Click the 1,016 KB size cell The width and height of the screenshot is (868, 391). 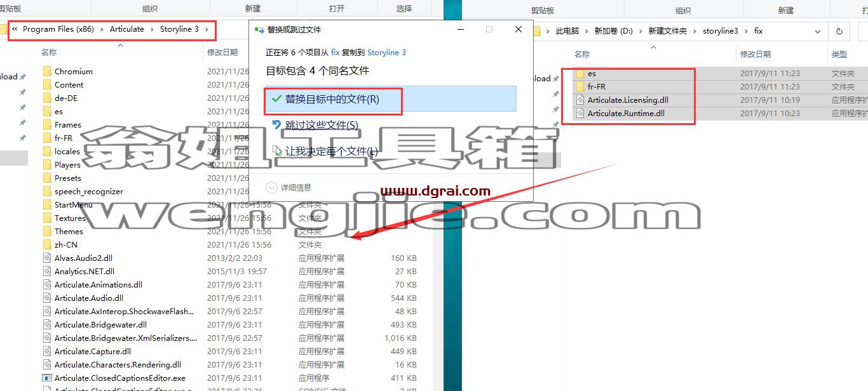[x=400, y=338]
